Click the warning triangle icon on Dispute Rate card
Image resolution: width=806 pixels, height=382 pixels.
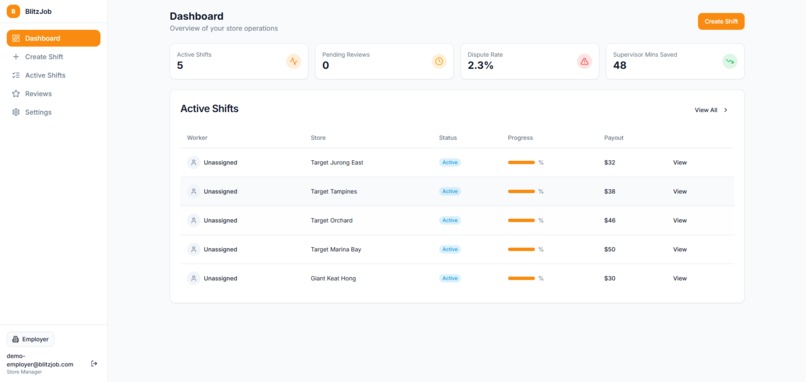584,61
